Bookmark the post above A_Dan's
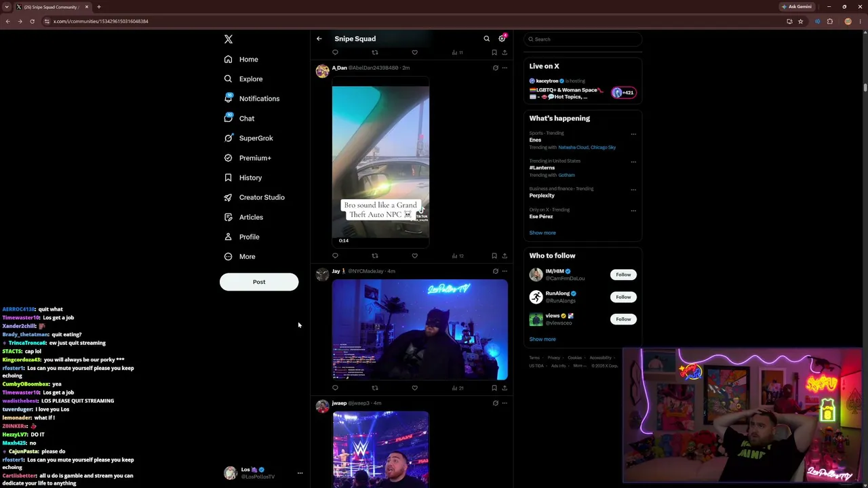This screenshot has width=868, height=488. pos(494,52)
